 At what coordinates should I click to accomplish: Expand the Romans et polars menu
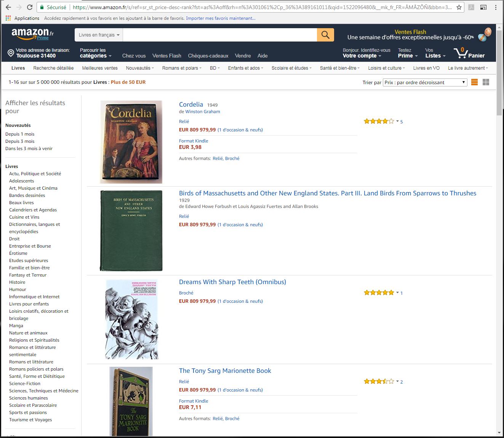pyautogui.click(x=182, y=68)
